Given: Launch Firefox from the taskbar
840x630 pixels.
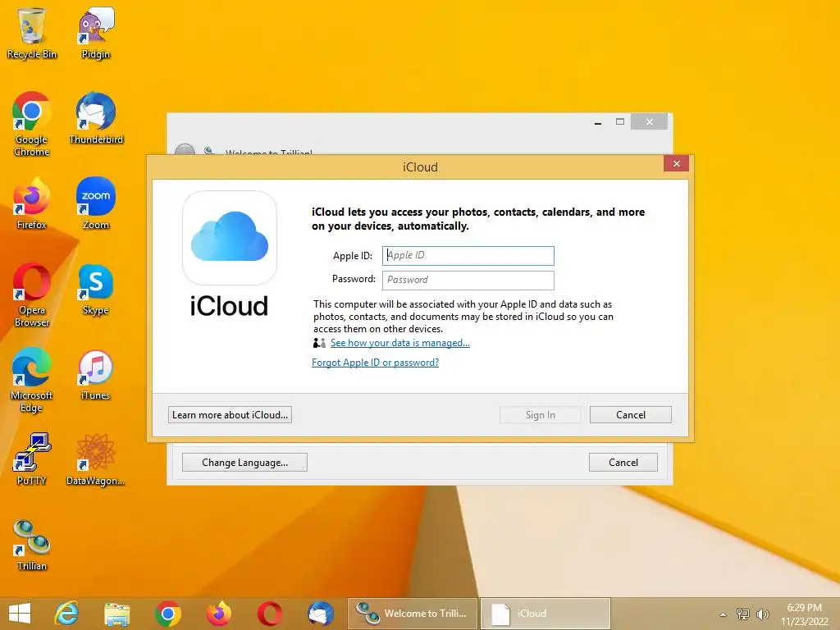Looking at the screenshot, I should click(218, 614).
